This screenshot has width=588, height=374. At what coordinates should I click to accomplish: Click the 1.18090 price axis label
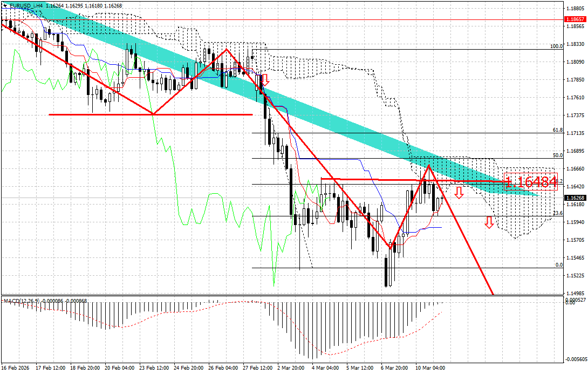576,62
